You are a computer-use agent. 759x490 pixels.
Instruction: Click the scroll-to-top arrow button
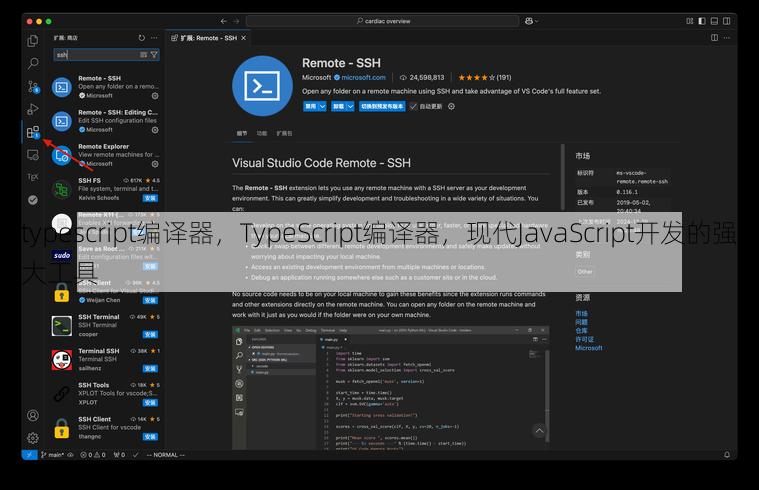tap(539, 430)
